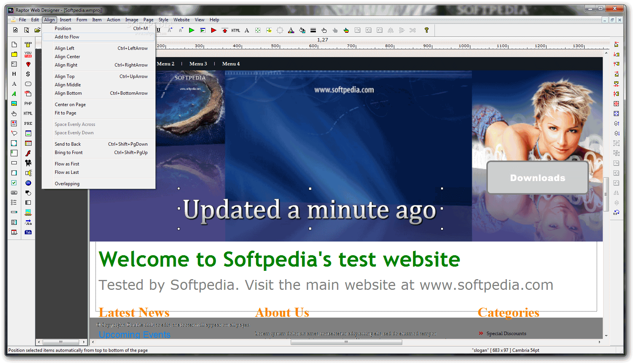The height and width of the screenshot is (364, 634).
Task: Select the checkbox form element tool
Action: click(x=14, y=183)
